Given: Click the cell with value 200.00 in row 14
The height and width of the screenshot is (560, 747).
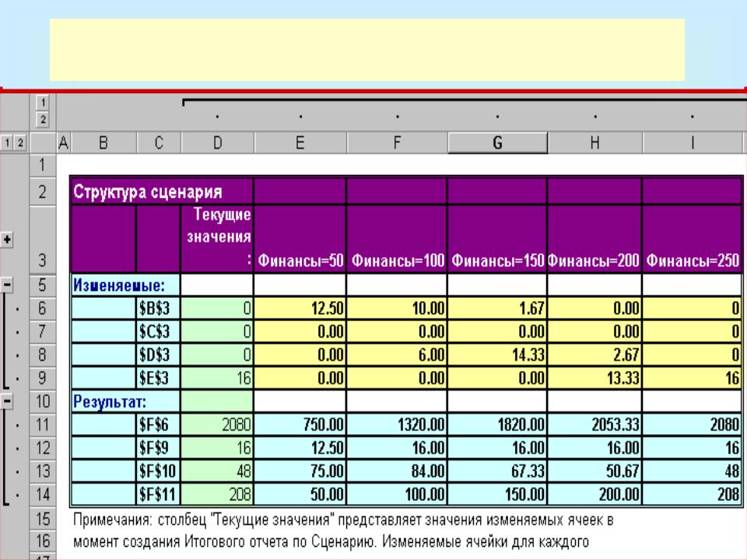Looking at the screenshot, I should coord(594,495).
